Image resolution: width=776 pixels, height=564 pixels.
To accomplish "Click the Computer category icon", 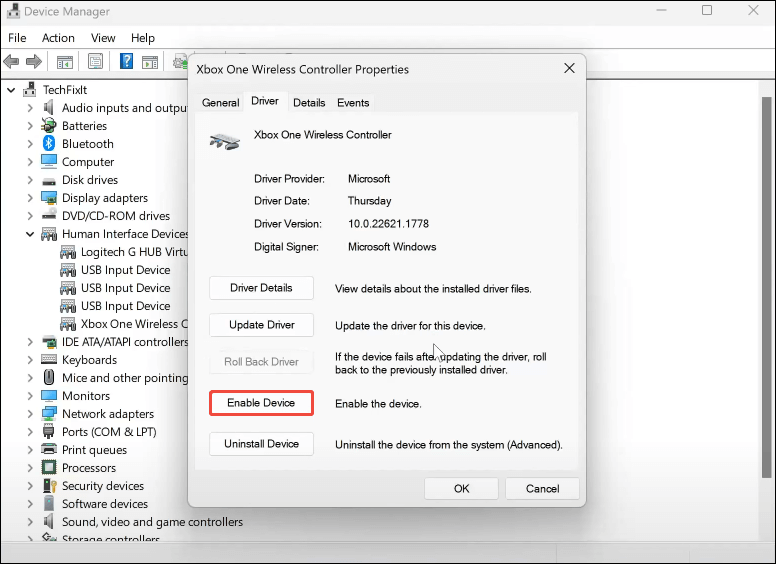I will (48, 161).
